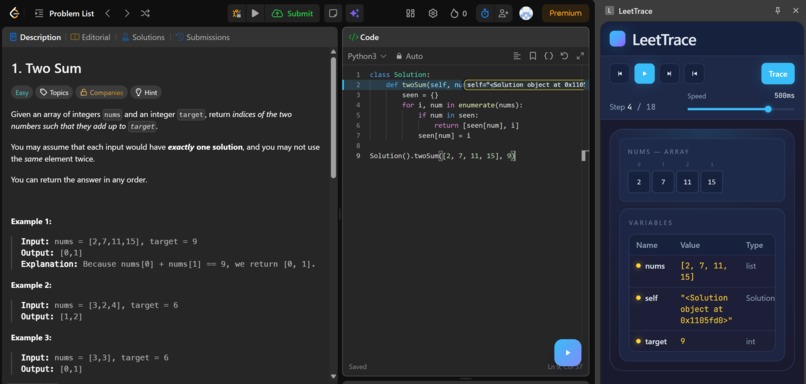The height and width of the screenshot is (384, 806).
Task: Click the LeetTrace gradient logo square
Action: click(x=617, y=39)
